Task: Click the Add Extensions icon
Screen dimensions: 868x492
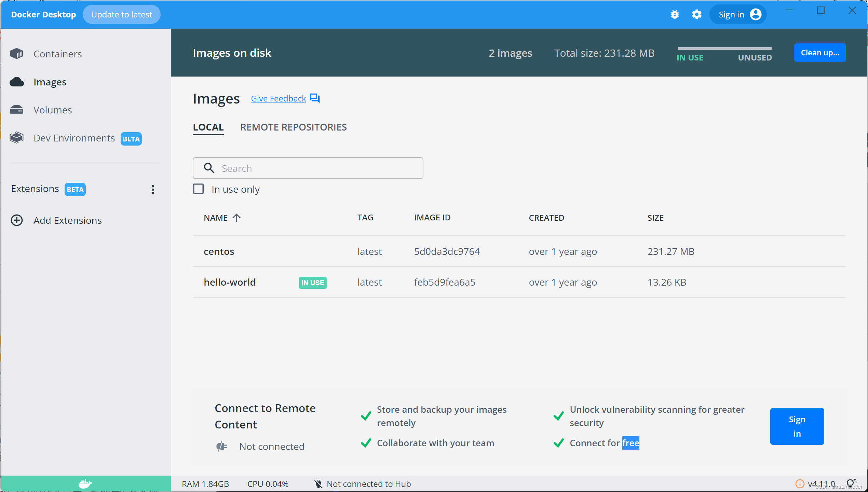Action: [x=18, y=220]
